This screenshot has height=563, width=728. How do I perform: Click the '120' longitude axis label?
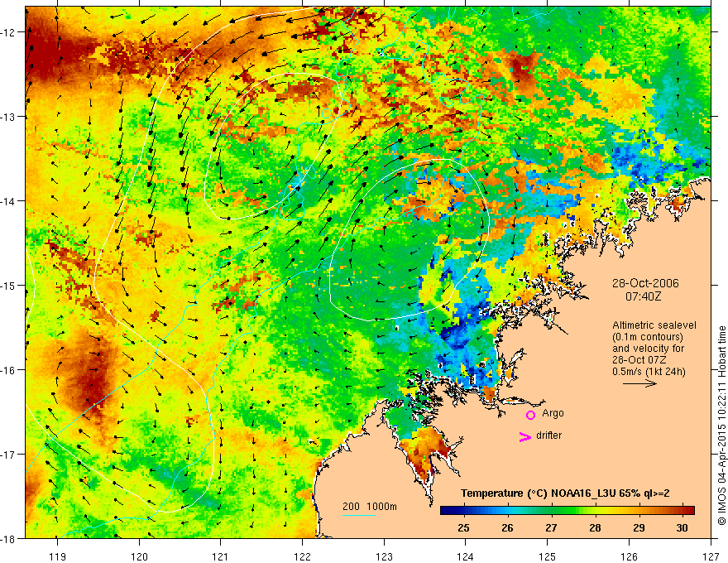click(139, 556)
